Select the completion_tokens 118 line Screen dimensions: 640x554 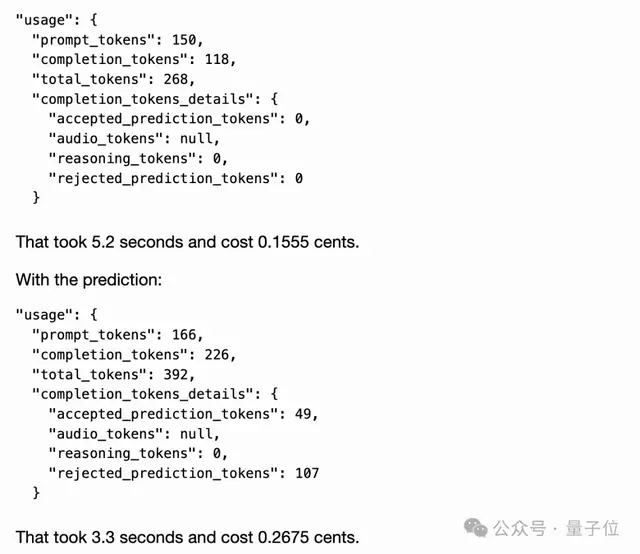coord(133,59)
